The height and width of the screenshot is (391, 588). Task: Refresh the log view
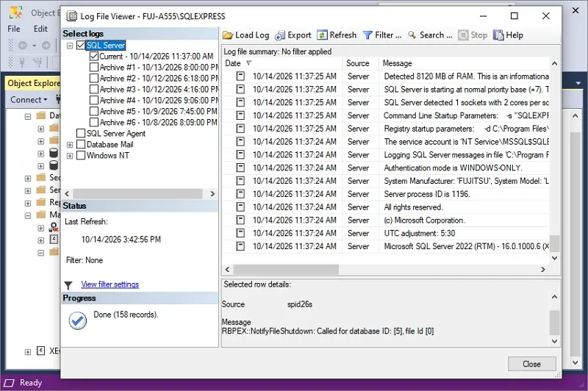[337, 35]
